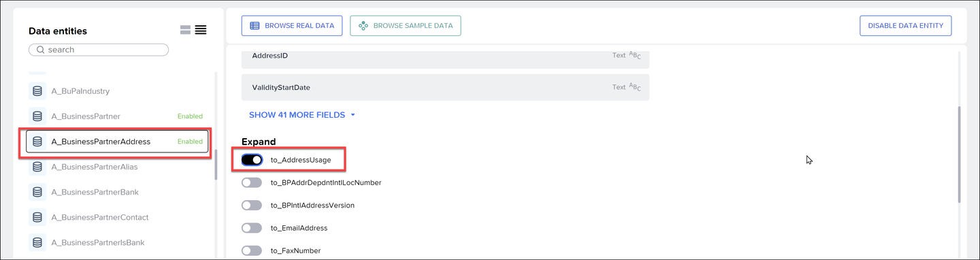Click the ValidityStartDate field row

coord(445,87)
